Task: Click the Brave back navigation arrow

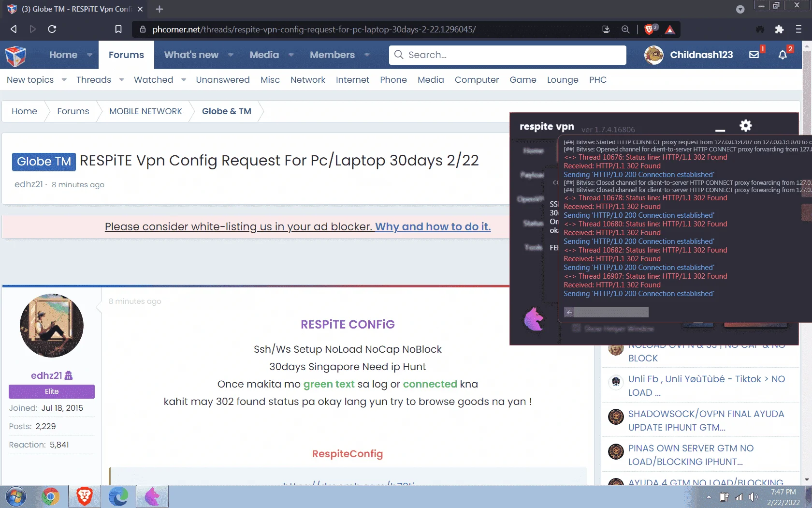Action: (x=14, y=29)
